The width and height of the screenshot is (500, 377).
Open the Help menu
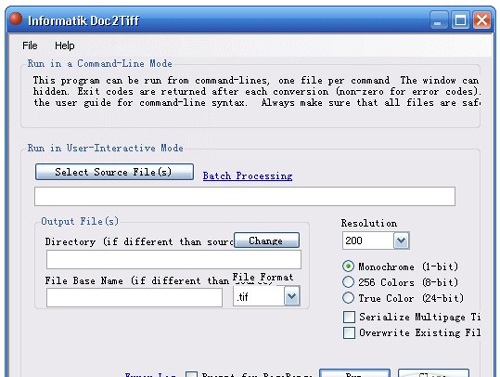tap(65, 45)
